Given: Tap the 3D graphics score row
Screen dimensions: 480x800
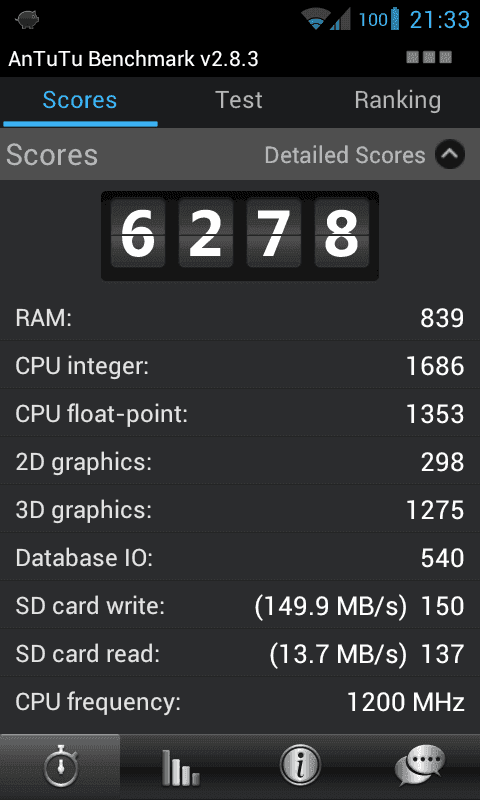Looking at the screenshot, I should pyautogui.click(x=240, y=510).
